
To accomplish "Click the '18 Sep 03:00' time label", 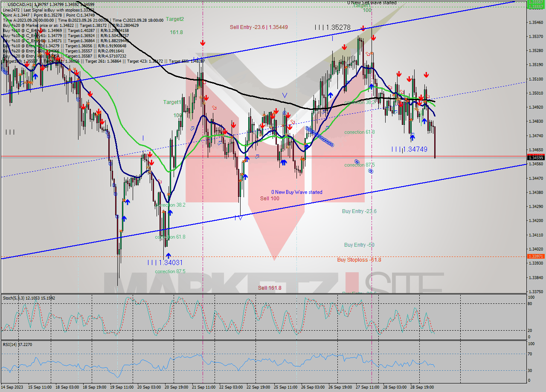I will click(x=67, y=387).
